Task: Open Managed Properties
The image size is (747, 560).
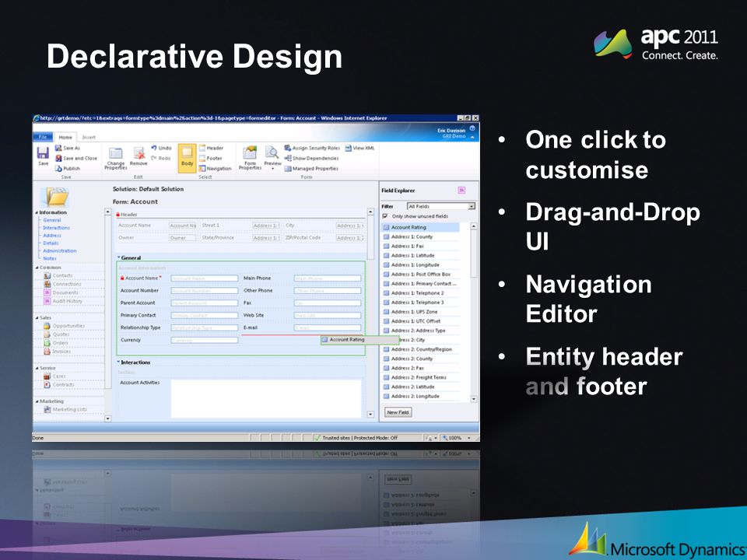Action: pyautogui.click(x=311, y=169)
